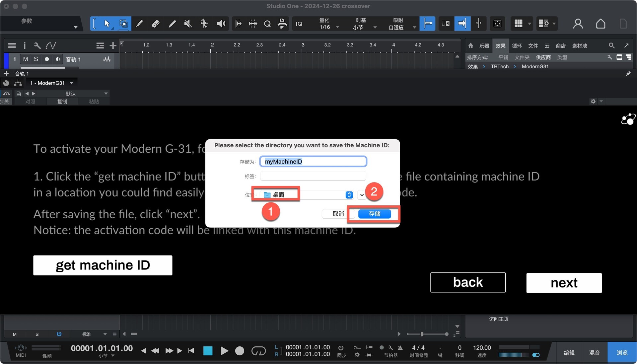Open track inspector info icon
This screenshot has width=637, height=364.
[25, 45]
